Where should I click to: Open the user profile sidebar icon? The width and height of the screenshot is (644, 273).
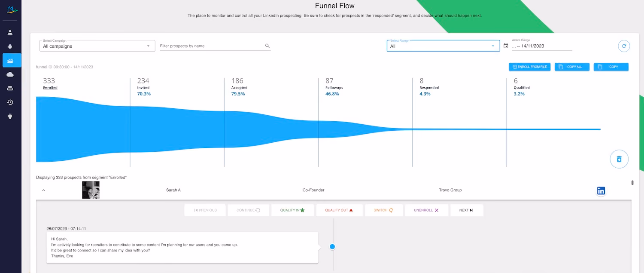(x=10, y=32)
